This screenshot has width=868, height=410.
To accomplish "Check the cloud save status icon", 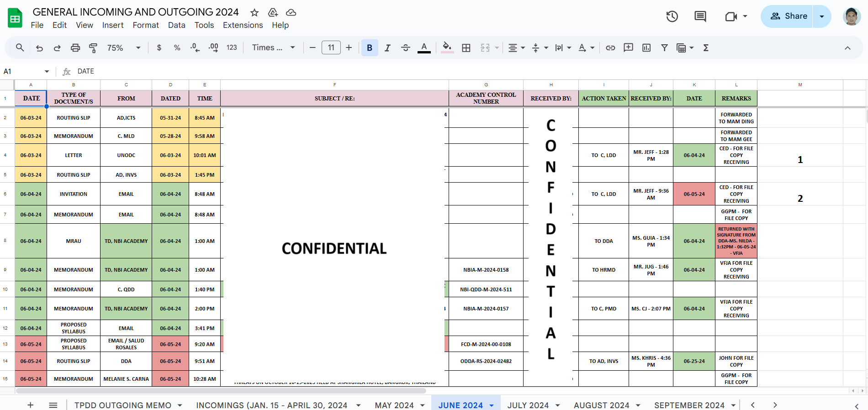I will 291,12.
